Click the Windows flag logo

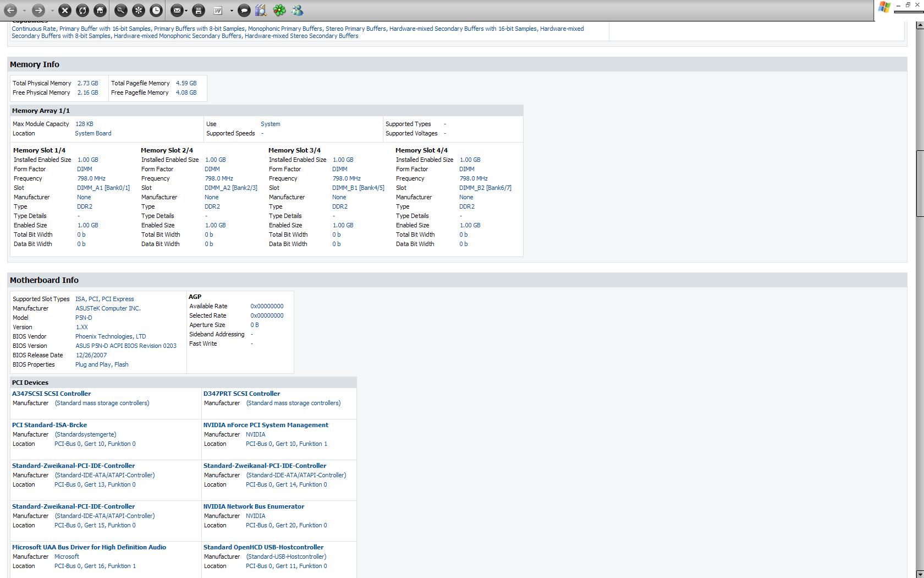884,7
